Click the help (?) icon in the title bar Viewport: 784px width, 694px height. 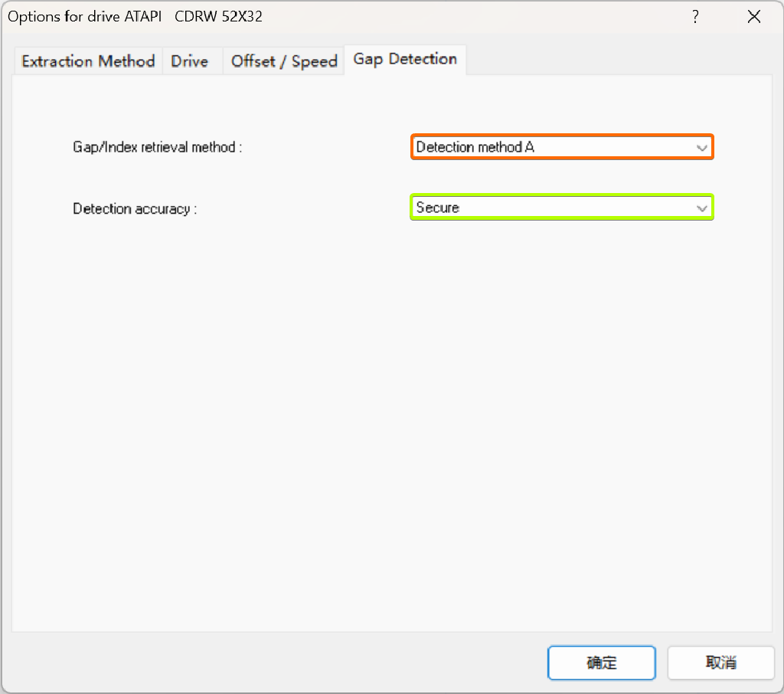695,16
